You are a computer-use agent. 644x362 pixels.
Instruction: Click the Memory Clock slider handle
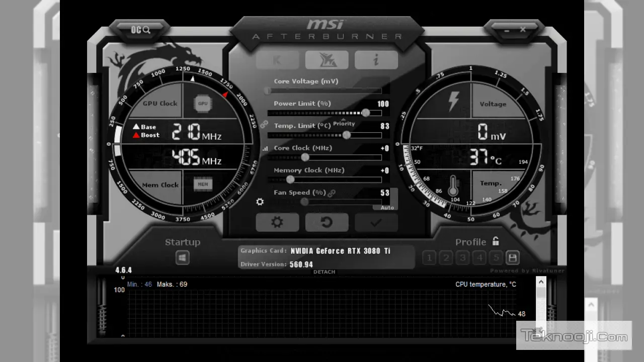290,179
